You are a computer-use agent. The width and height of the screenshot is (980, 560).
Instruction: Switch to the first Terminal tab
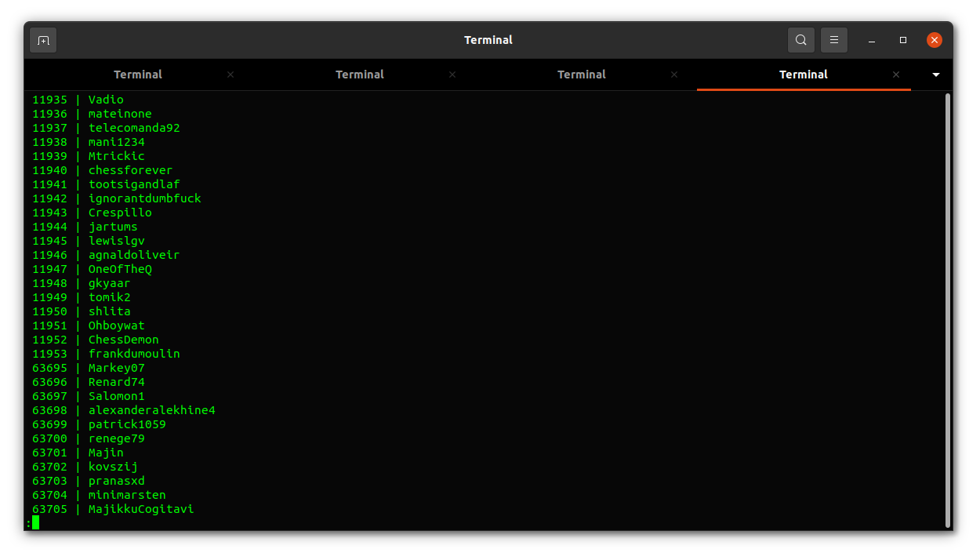coord(138,75)
